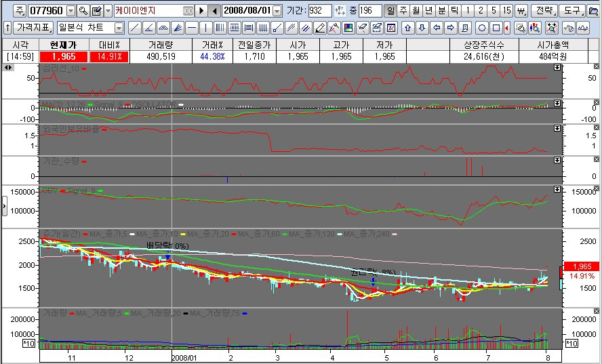Click the left arrow marker tool
The height and width of the screenshot is (364, 602).
[x=437, y=28]
